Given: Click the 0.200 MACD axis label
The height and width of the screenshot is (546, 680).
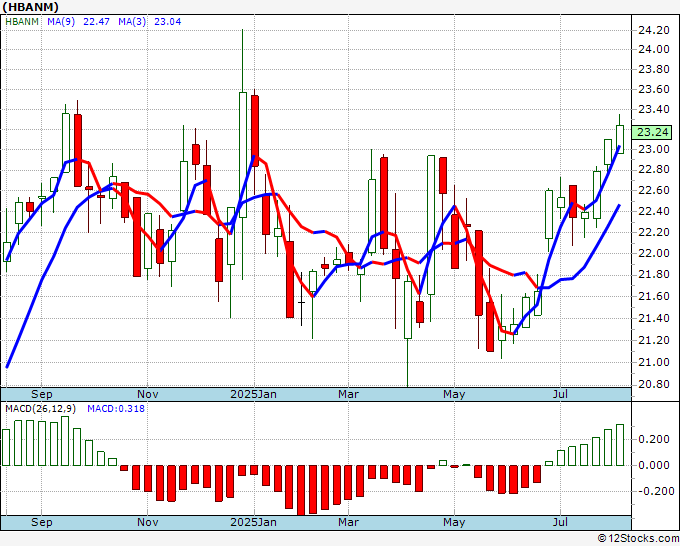Looking at the screenshot, I should (654, 439).
